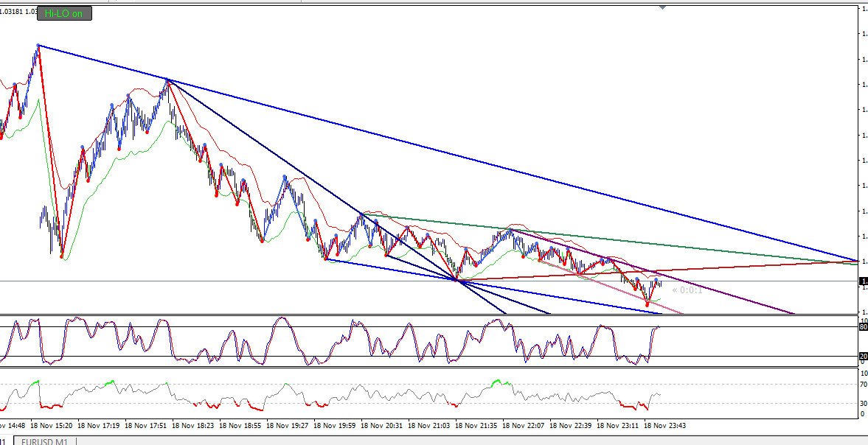Click the 18 Nov 22:39 time label
This screenshot has height=445, width=868.
click(x=571, y=426)
